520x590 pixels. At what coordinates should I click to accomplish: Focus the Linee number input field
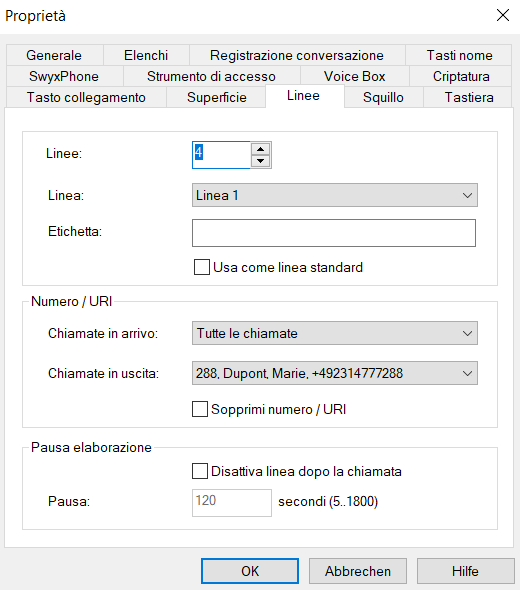coord(221,155)
